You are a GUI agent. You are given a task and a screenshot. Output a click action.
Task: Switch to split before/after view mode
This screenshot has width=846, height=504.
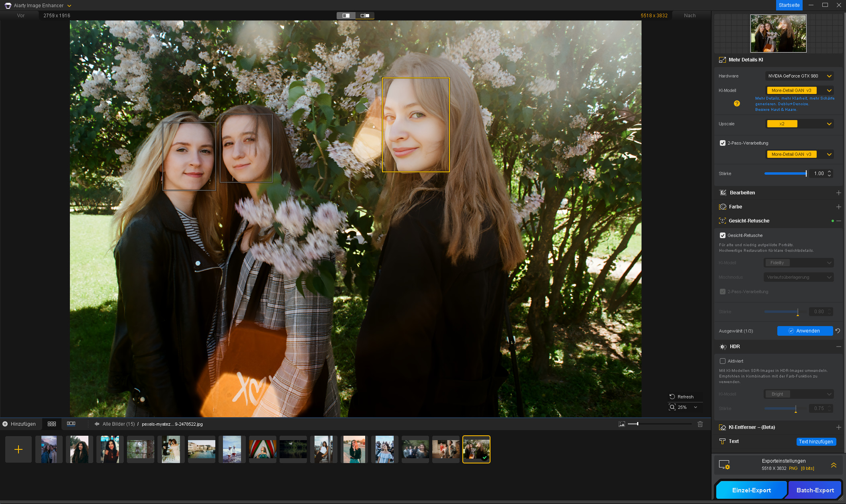coord(346,16)
